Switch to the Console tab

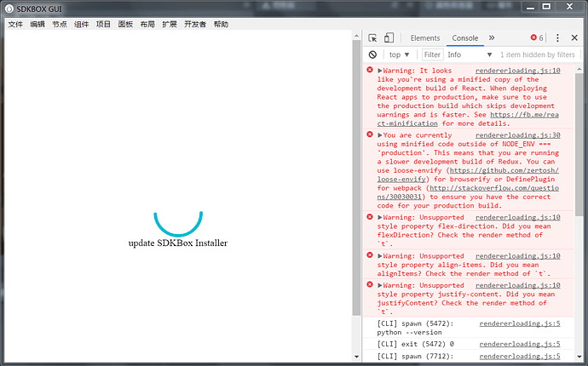point(465,38)
